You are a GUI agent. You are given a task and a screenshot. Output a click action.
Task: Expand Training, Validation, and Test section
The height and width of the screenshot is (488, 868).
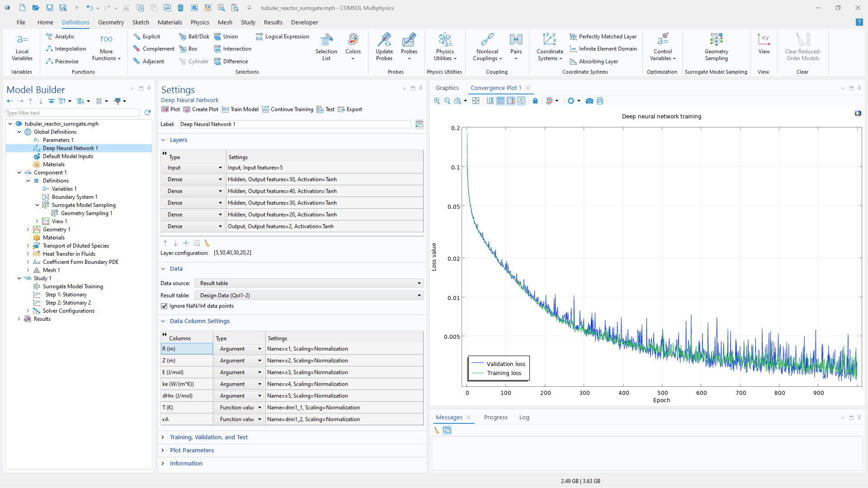coord(208,437)
